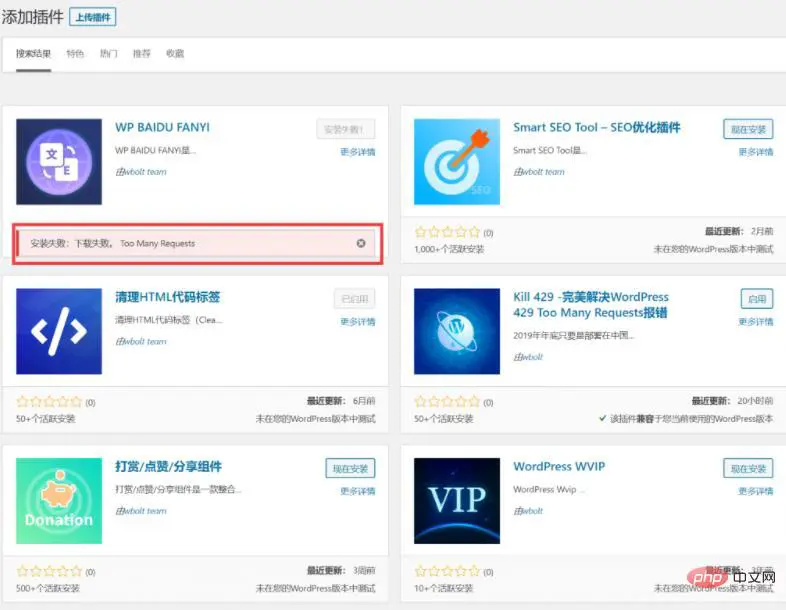Image resolution: width=786 pixels, height=610 pixels.
Task: Open the 推荐 recommended tab
Action: (141, 54)
